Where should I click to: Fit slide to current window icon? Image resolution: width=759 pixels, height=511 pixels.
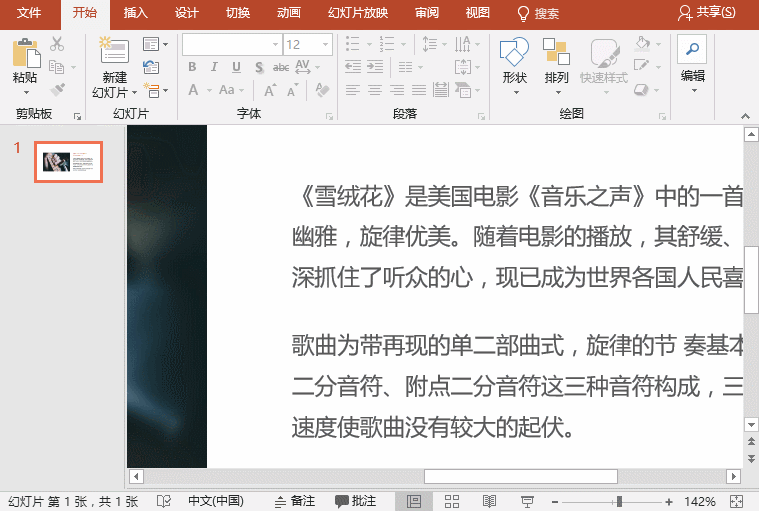tap(737, 501)
